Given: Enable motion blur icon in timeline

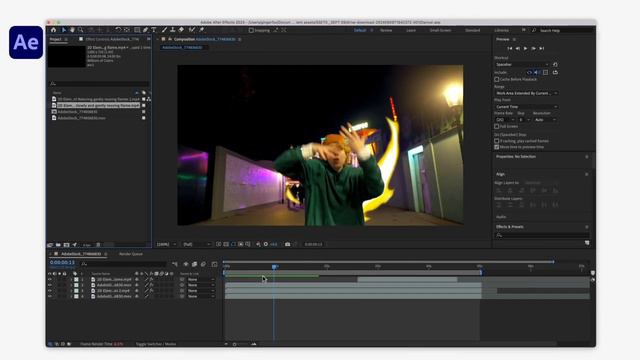Looking at the screenshot, I should (204, 264).
